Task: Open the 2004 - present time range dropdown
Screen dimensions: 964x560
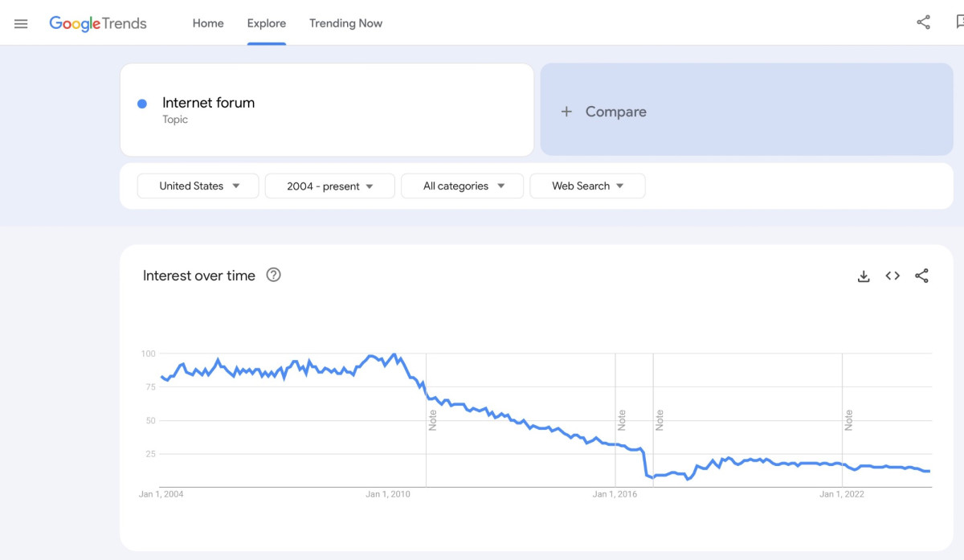Action: click(329, 186)
